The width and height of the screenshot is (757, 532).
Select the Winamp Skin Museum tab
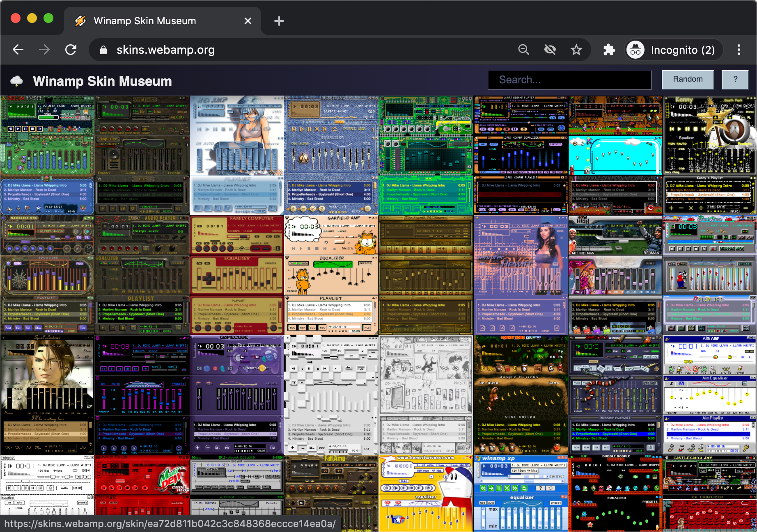(162, 21)
